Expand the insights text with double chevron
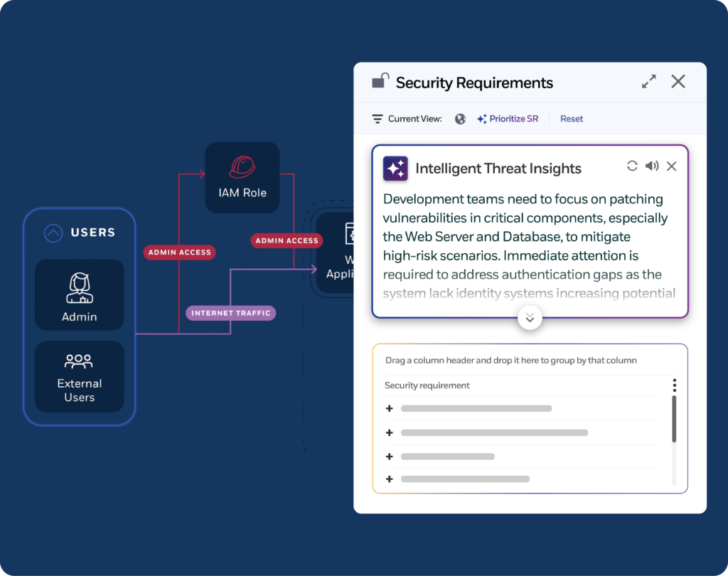728x576 pixels. (x=530, y=317)
